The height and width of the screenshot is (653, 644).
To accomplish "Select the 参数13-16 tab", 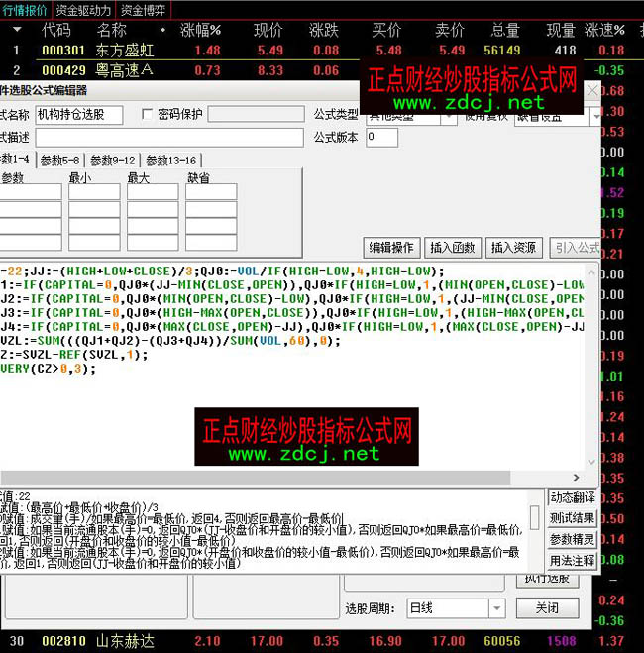I will pos(170,160).
